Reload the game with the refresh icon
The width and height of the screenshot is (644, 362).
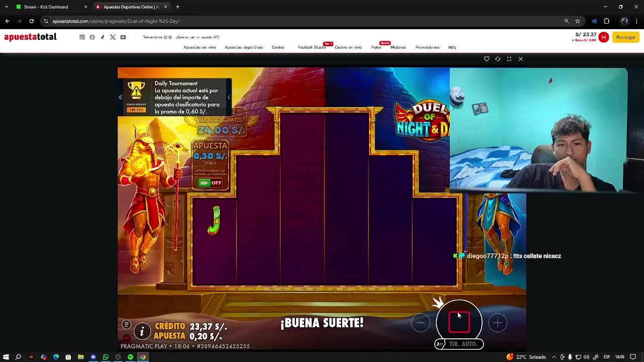click(498, 59)
